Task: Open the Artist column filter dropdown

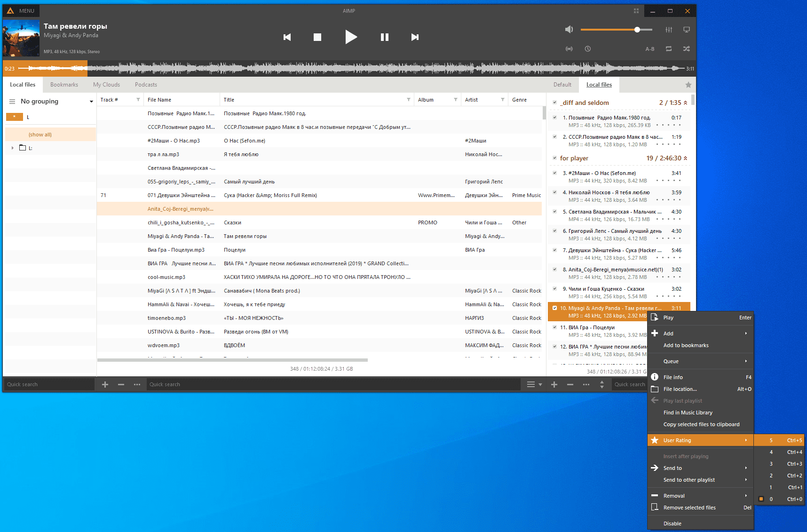Action: [503, 100]
